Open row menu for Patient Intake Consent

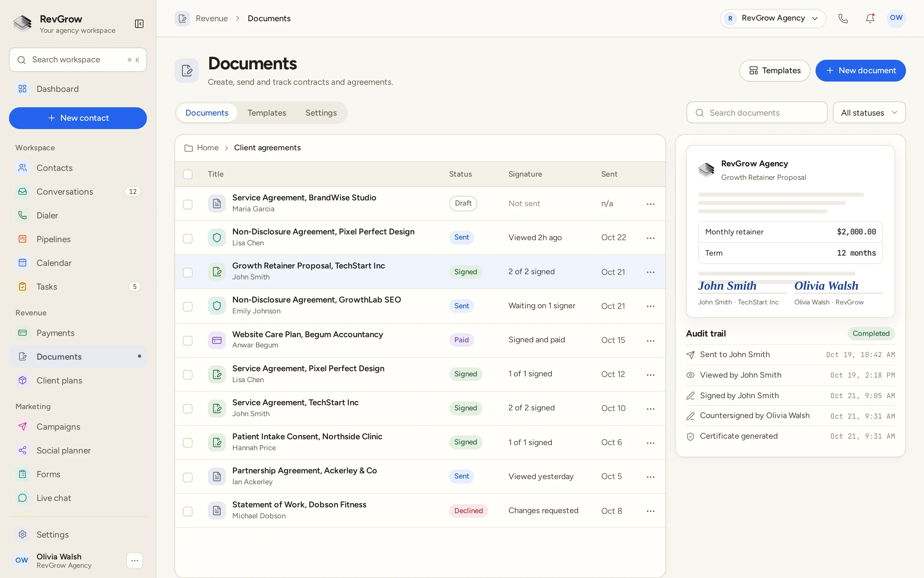[x=651, y=443]
